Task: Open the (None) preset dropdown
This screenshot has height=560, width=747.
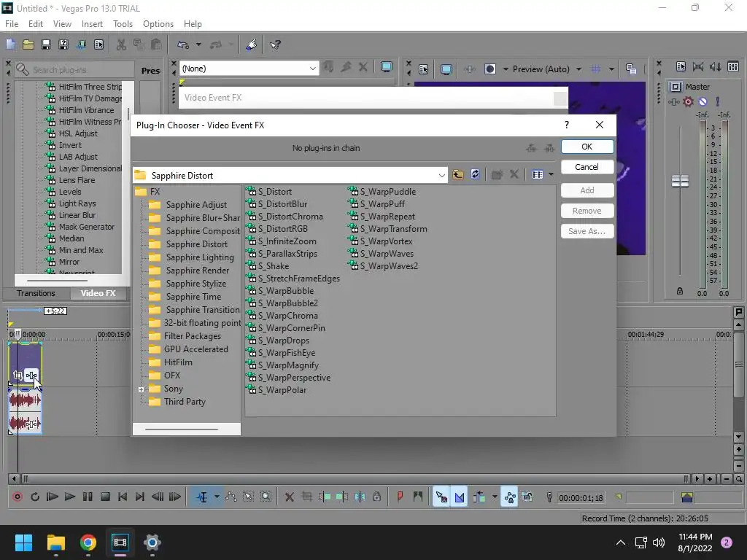Action: [x=312, y=69]
